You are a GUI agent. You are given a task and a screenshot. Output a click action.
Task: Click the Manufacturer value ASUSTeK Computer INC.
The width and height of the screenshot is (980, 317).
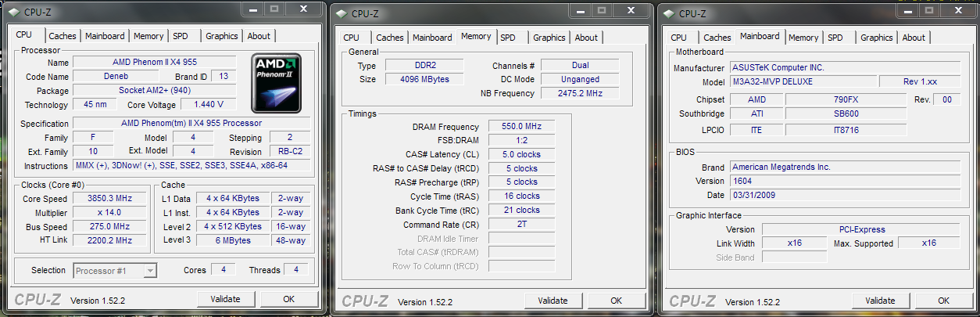tap(844, 68)
